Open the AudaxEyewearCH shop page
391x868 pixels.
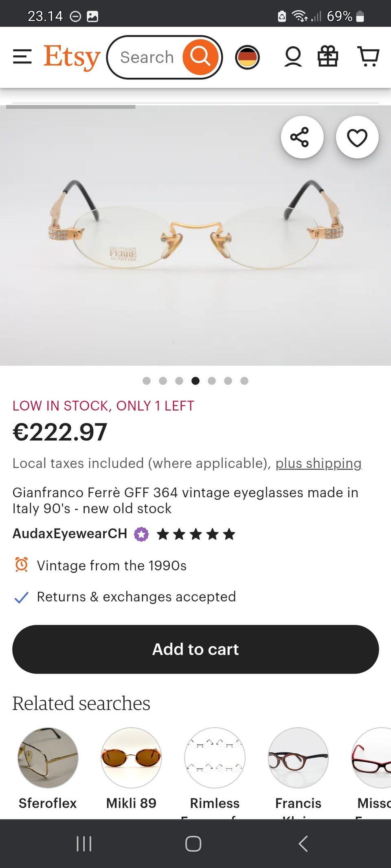70,533
